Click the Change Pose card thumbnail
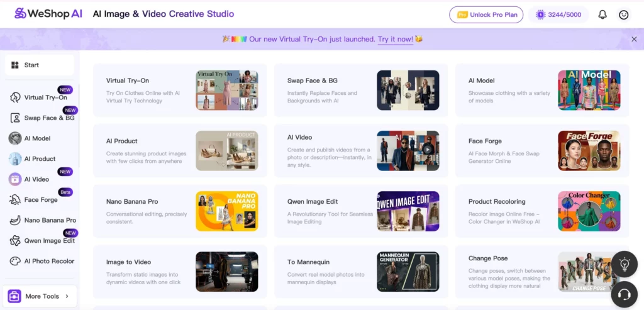Image resolution: width=644 pixels, height=310 pixels. point(589,272)
